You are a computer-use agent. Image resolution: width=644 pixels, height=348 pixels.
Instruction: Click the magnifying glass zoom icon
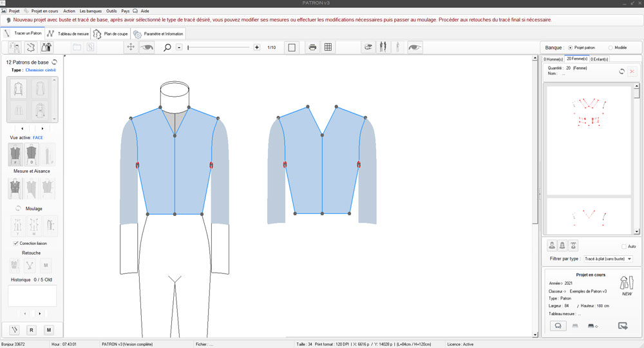(x=167, y=47)
